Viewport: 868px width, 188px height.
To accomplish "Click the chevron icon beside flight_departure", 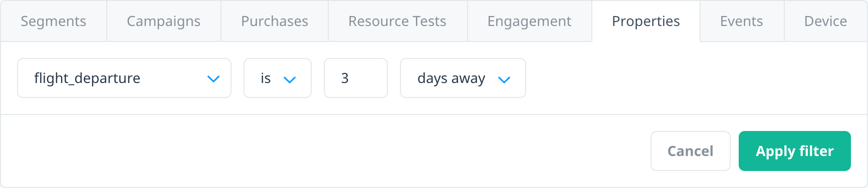I will [x=213, y=79].
